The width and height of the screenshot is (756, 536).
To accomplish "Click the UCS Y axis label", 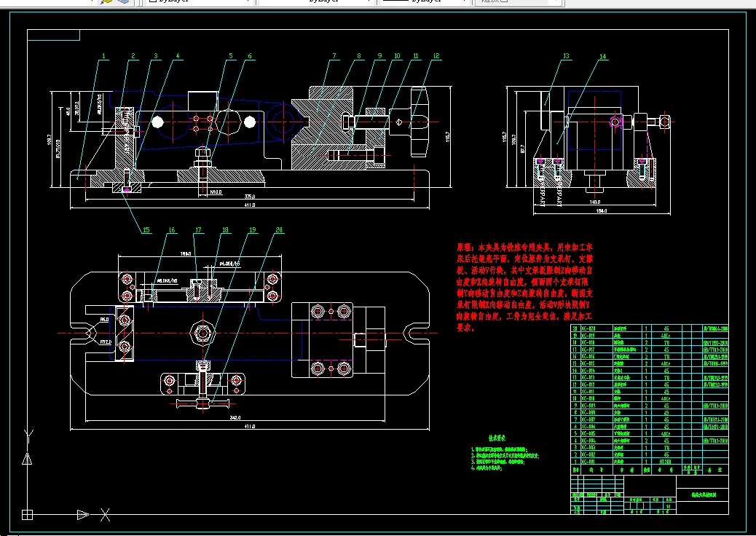I will coord(28,437).
